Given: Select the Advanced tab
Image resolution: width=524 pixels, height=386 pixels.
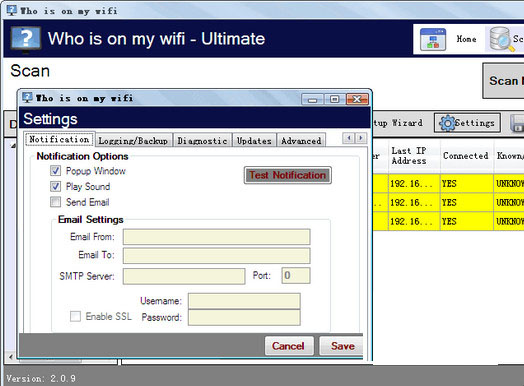Looking at the screenshot, I should (x=301, y=141).
